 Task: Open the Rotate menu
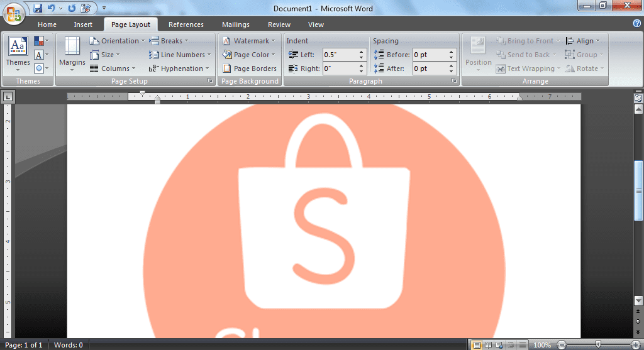coord(585,68)
